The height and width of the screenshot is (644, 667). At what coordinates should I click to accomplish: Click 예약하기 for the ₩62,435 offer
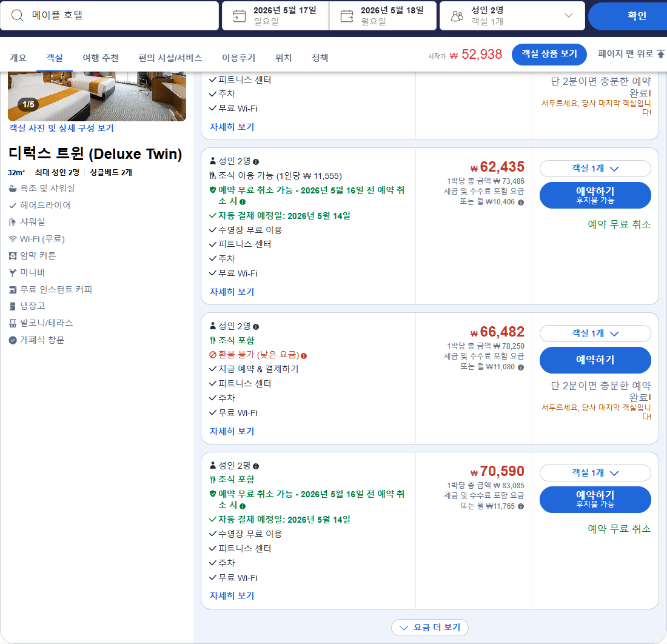click(595, 195)
